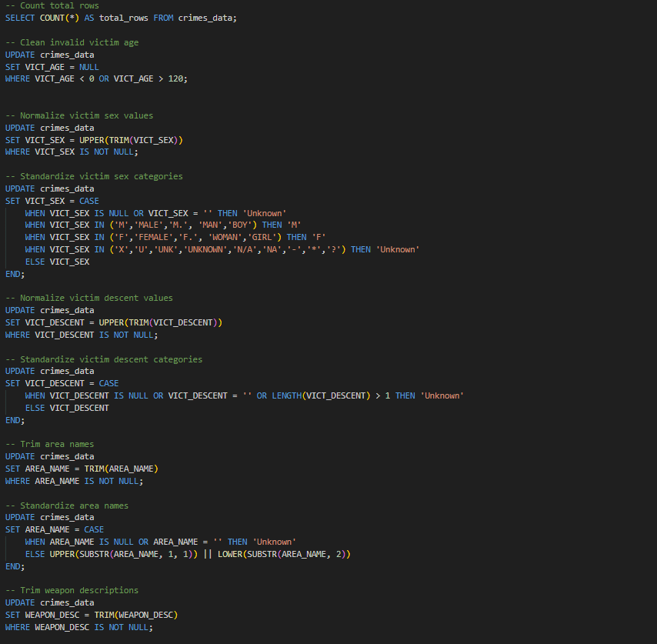Image resolution: width=657 pixels, height=644 pixels.
Task: Click TRIM in the SET WEAPON_DESC line
Action: (107, 615)
